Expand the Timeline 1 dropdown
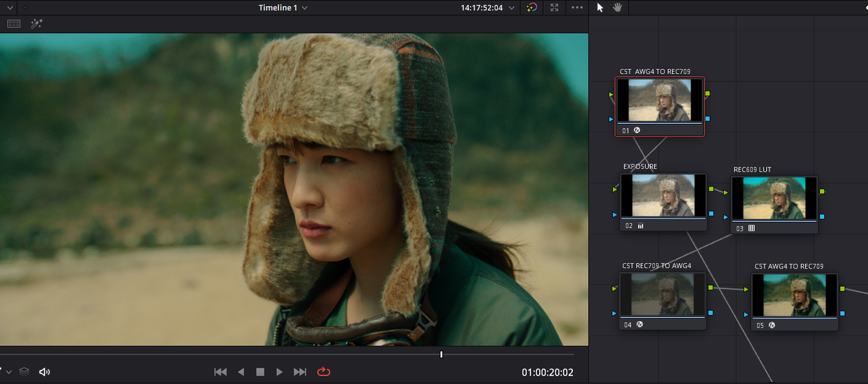Screen dimensions: 868x384 click(x=304, y=8)
